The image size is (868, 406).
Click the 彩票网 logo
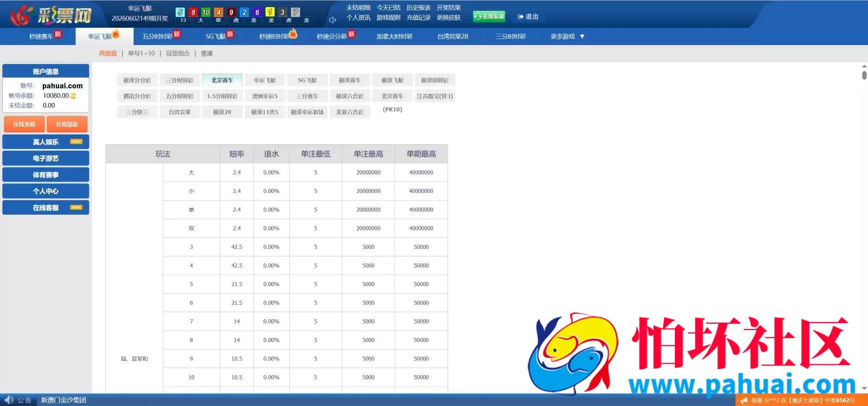pos(51,15)
